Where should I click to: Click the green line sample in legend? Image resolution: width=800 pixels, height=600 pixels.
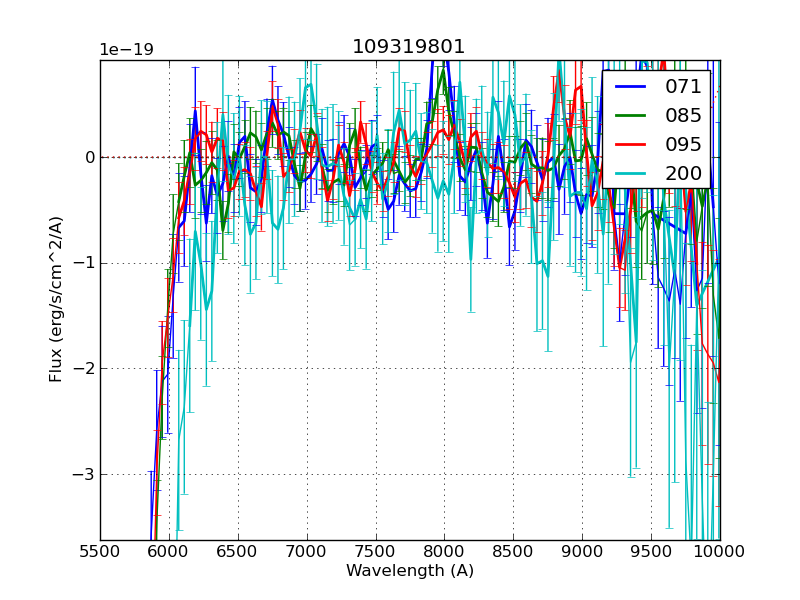(x=632, y=116)
